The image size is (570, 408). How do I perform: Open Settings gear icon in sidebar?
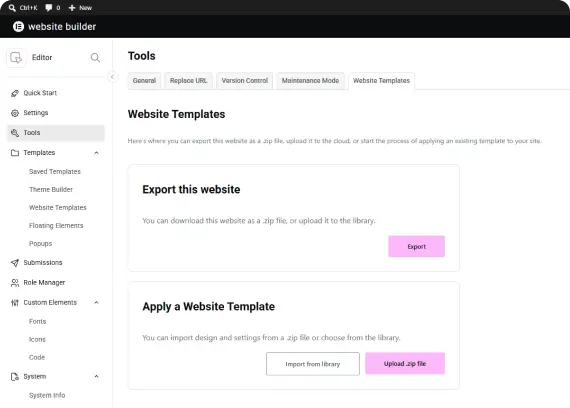(x=15, y=113)
